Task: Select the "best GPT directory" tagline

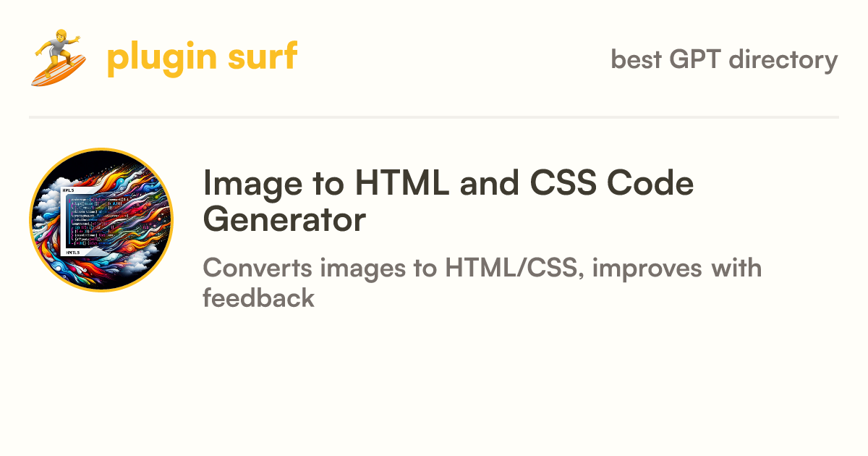Action: tap(724, 59)
